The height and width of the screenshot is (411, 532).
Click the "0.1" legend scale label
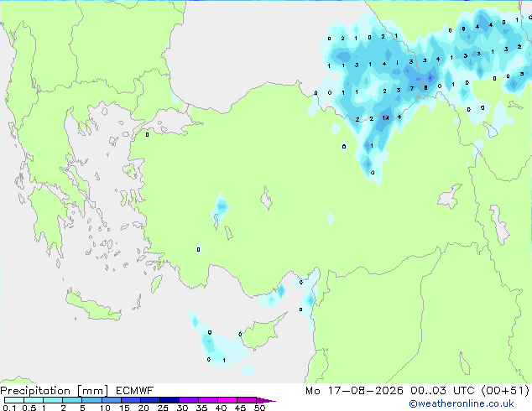click(9, 408)
